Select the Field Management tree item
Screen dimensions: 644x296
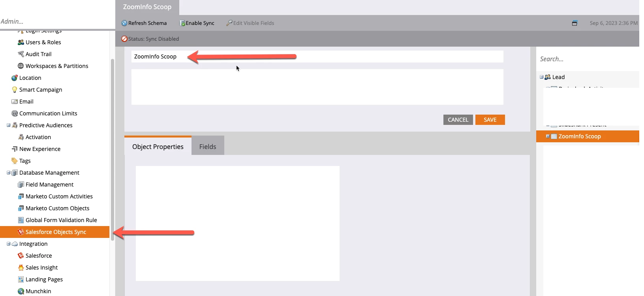pyautogui.click(x=49, y=185)
